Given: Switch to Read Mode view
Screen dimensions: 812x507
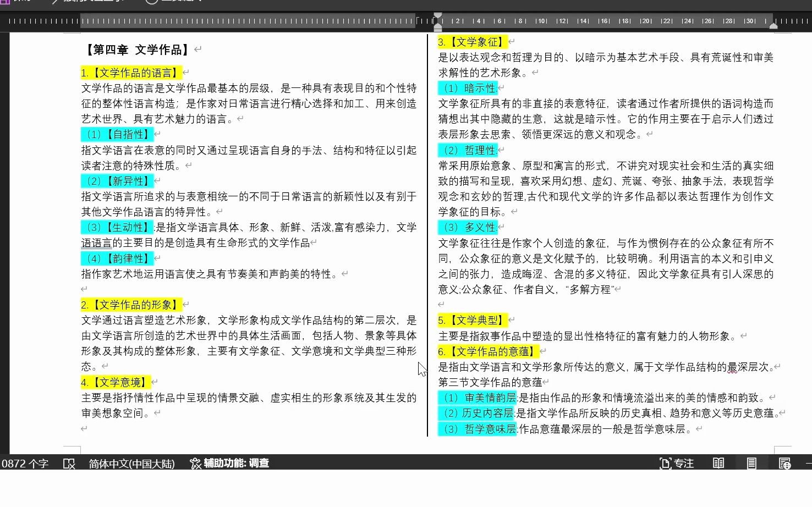Looking at the screenshot, I should coord(718,464).
